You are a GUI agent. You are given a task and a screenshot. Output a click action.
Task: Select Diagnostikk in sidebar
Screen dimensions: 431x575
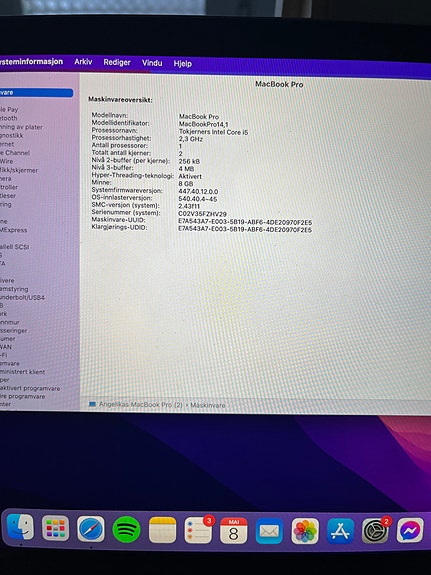coord(12,135)
